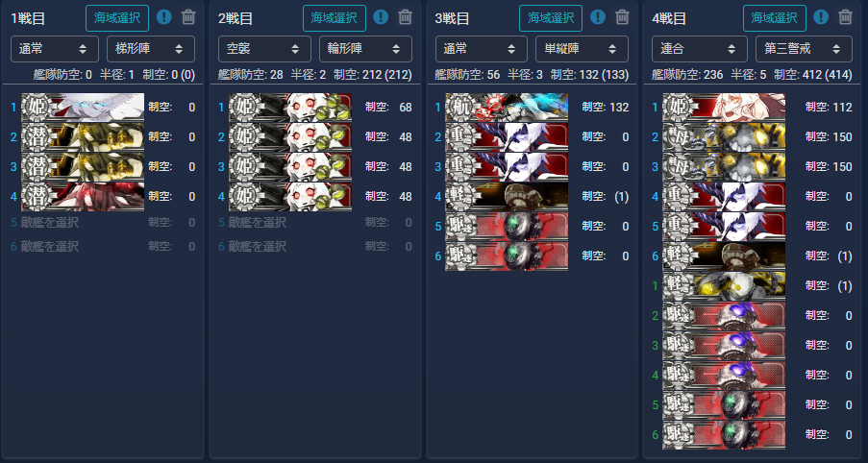This screenshot has height=463, width=868.
Task: Expand the 連合 fleet type dropdown
Action: 700,49
